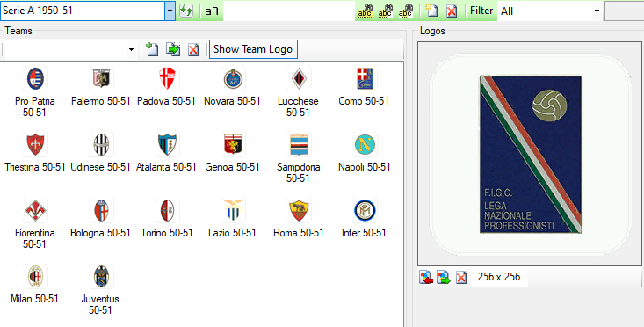Screen dimensions: 644x327
Task: Export logo with green arrow image icon
Action: coord(444,277)
